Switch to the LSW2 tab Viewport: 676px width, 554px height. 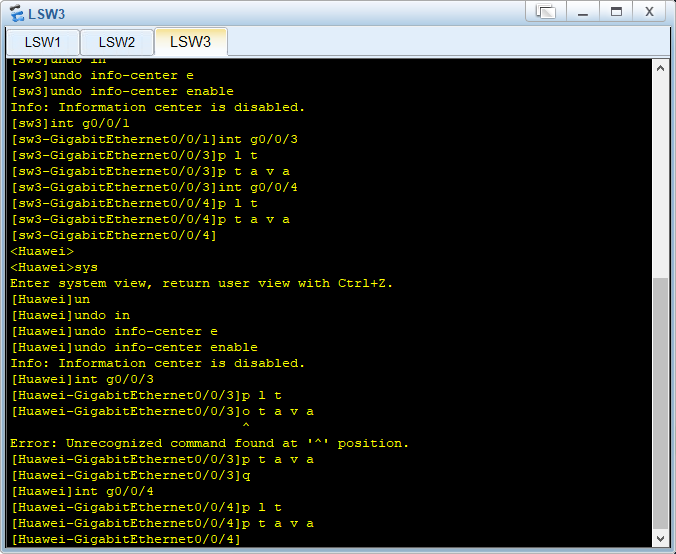117,42
